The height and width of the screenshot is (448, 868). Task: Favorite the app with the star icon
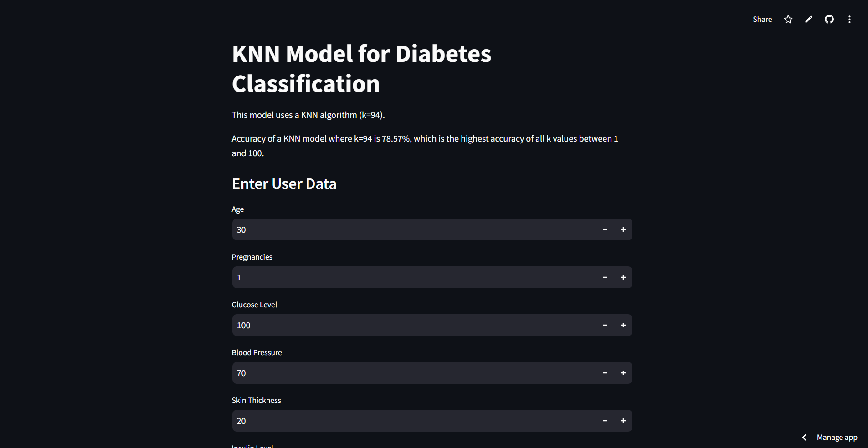788,19
